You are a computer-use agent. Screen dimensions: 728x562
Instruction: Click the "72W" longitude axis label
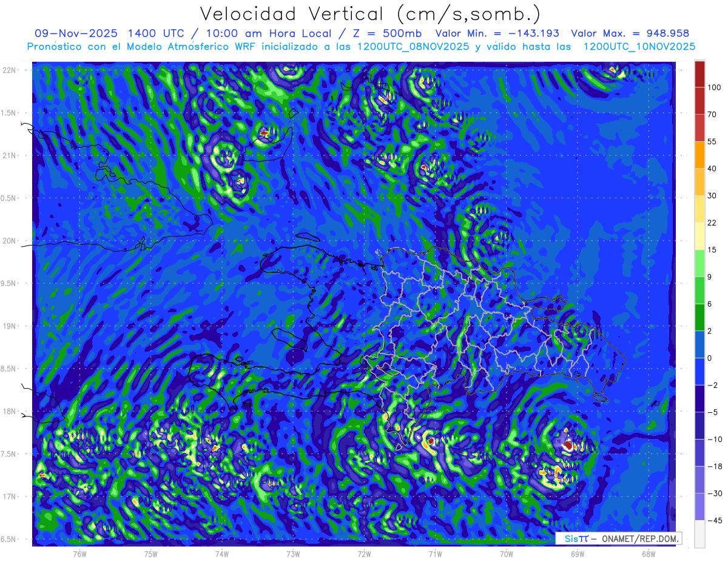click(x=364, y=554)
